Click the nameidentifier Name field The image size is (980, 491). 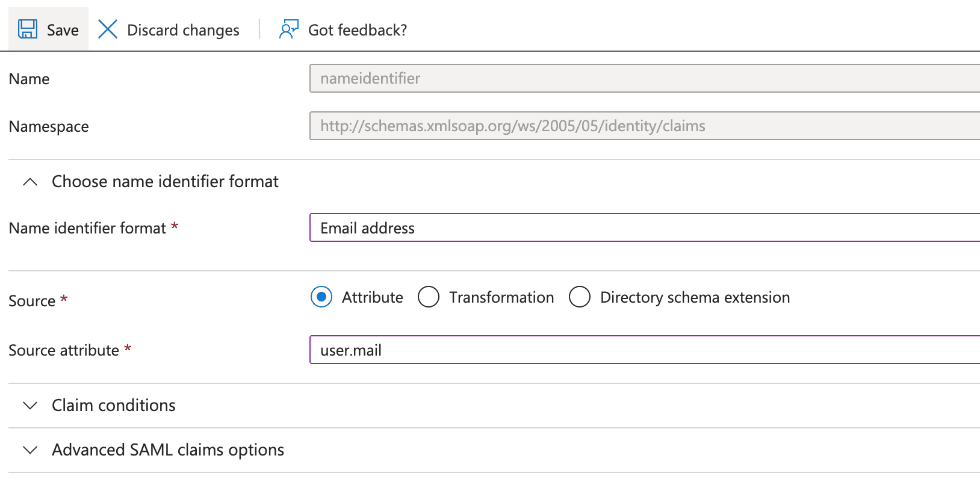click(644, 78)
